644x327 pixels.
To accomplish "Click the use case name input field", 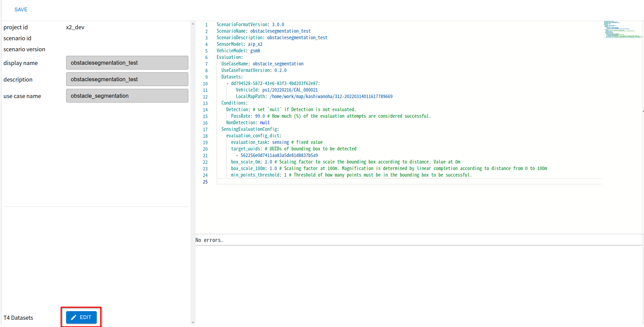I will pos(127,96).
